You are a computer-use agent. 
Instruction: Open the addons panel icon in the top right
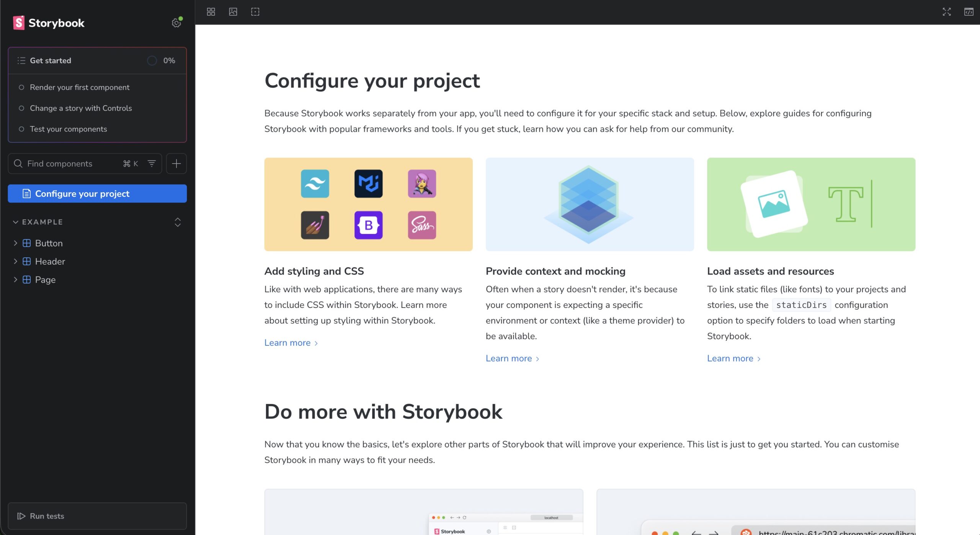click(x=969, y=12)
